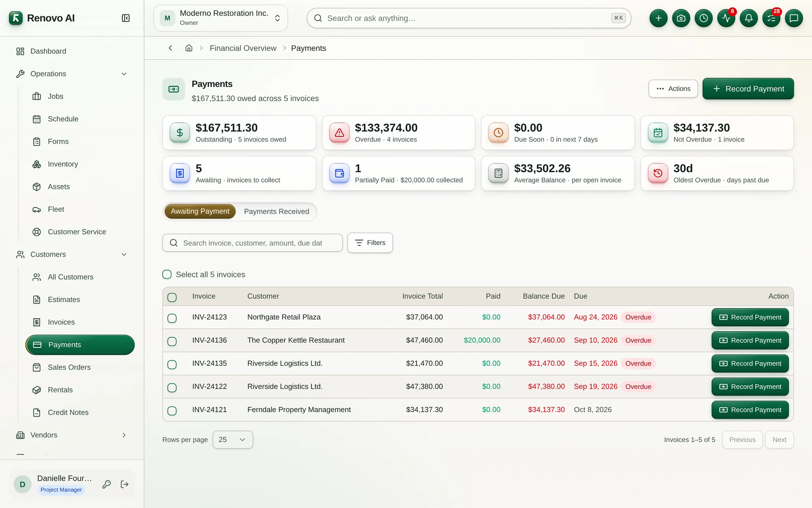Click the key icon next to Danielle

106,484
